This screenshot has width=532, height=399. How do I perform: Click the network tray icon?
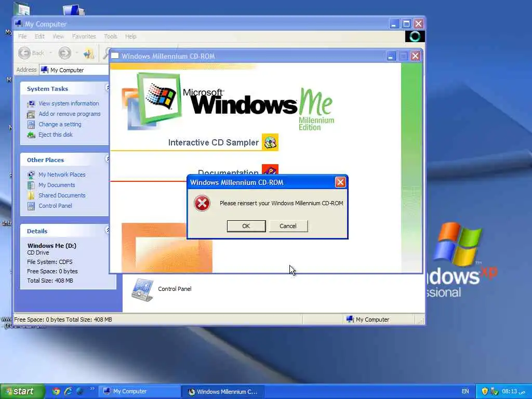(495, 391)
